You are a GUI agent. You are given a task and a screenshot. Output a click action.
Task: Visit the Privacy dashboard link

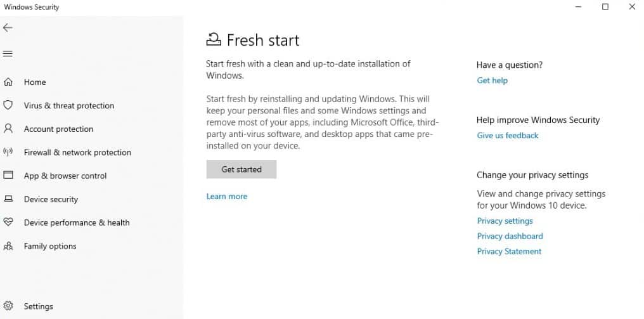(510, 237)
